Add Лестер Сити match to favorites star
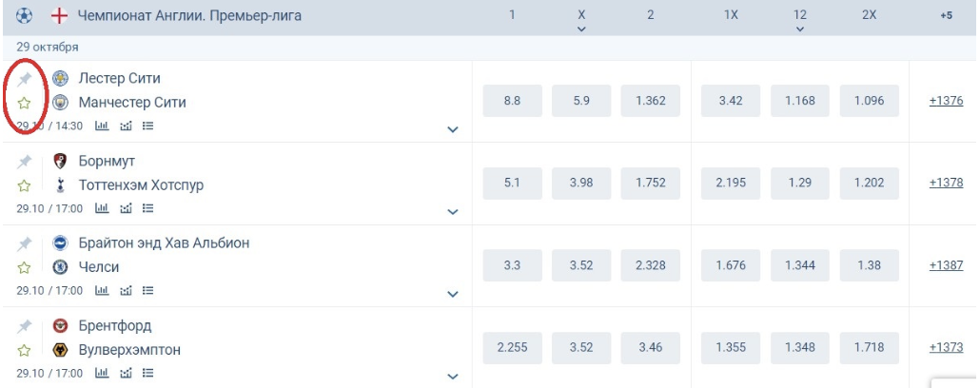This screenshot has width=980, height=388. (x=25, y=103)
